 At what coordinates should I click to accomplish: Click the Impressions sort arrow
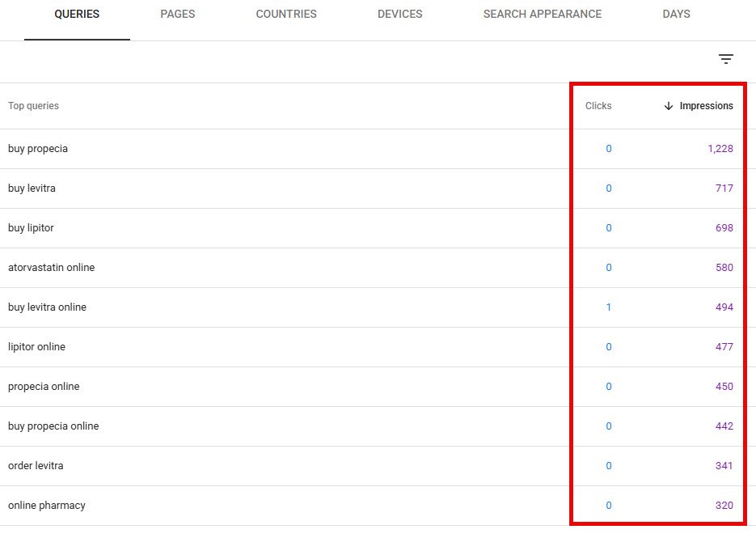[x=668, y=106]
